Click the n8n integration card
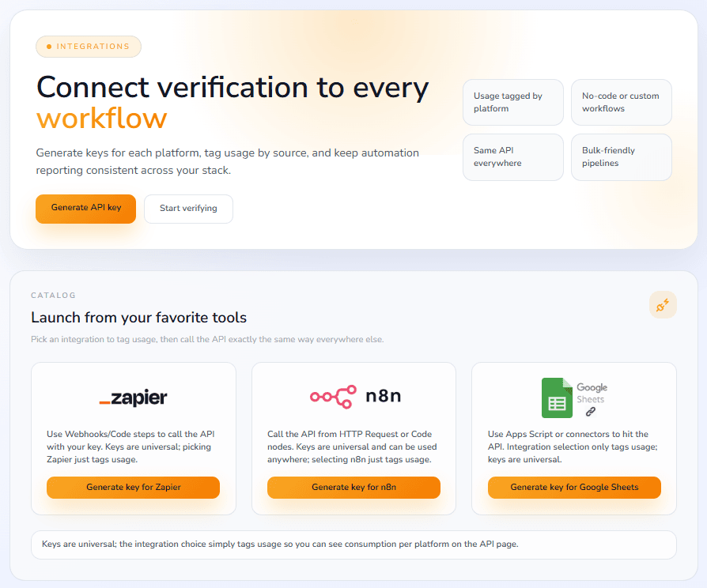 pyautogui.click(x=353, y=436)
